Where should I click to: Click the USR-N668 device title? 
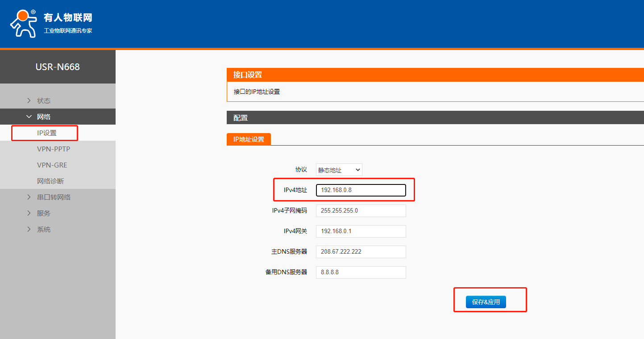[58, 67]
